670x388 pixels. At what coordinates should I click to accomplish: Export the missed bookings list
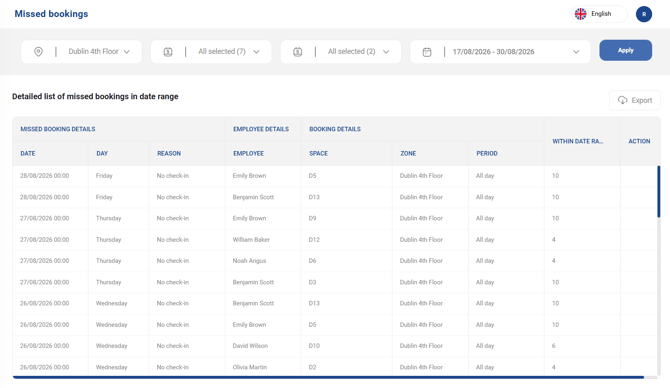tap(635, 100)
